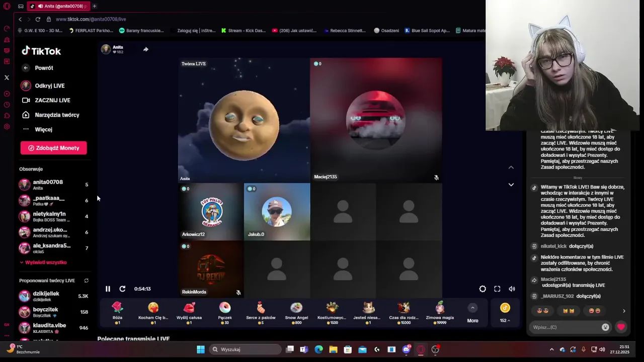The image size is (644, 362).
Task: Click the Zdobądź Monety button
Action: 53,148
